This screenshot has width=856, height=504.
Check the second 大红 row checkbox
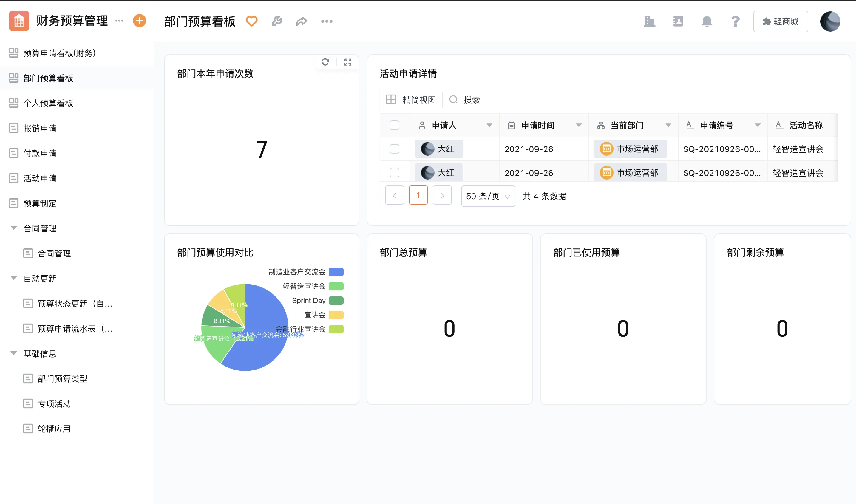[x=394, y=173]
